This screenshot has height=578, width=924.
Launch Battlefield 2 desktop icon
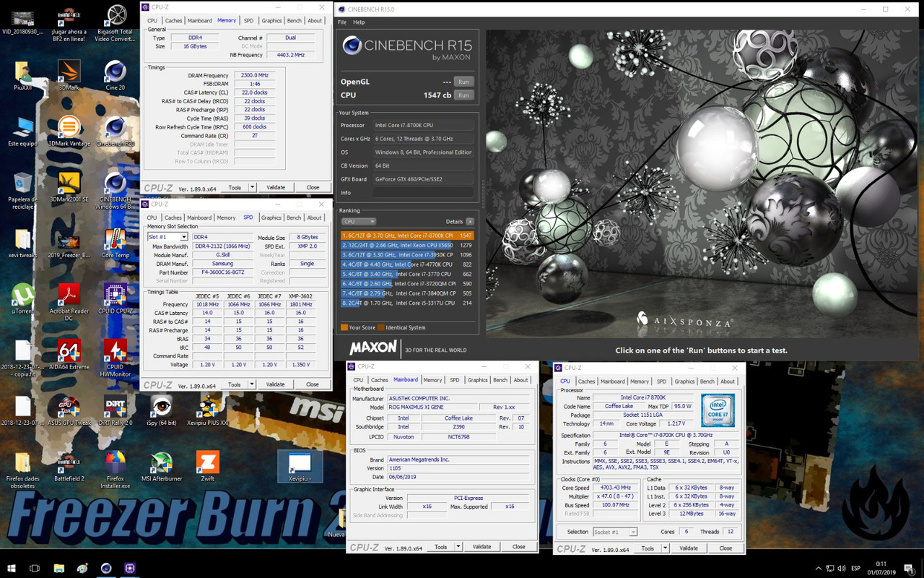(x=69, y=466)
